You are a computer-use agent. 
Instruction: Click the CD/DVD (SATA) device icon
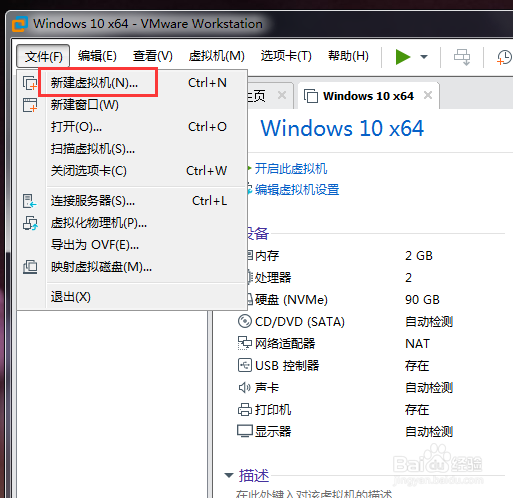point(245,321)
